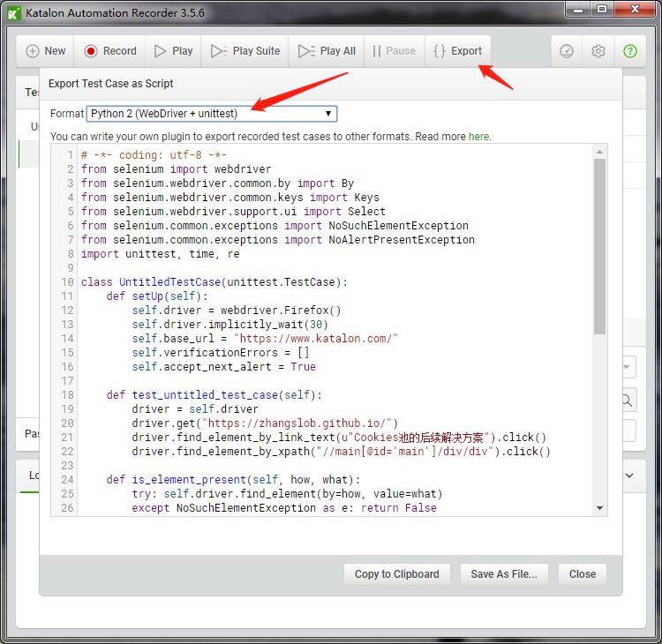Click the 'Export Test Case as Script' title
This screenshot has height=644, width=662.
tap(110, 84)
